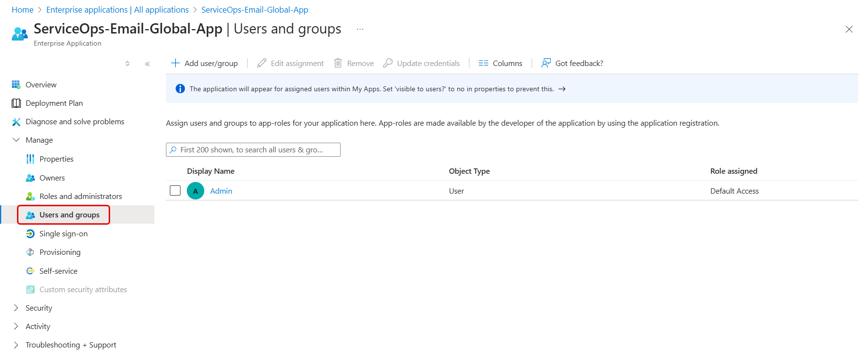
Task: Expand the Activity section
Action: pos(16,327)
